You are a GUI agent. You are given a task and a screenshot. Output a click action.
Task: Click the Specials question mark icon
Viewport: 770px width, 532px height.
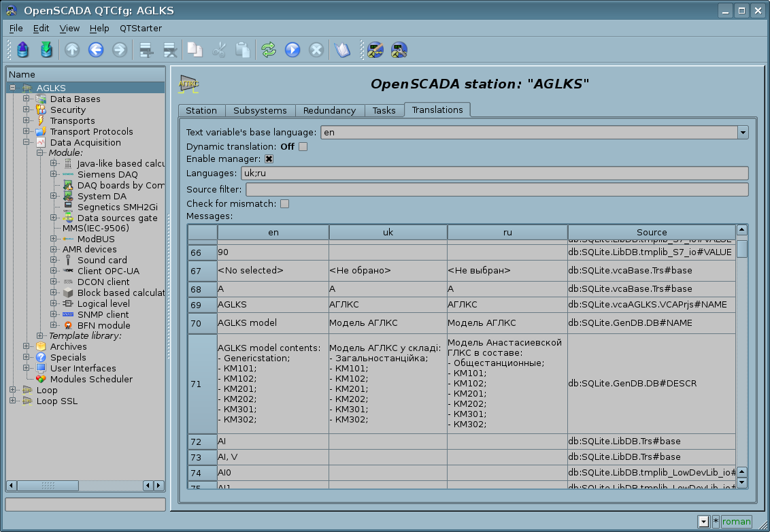[41, 357]
